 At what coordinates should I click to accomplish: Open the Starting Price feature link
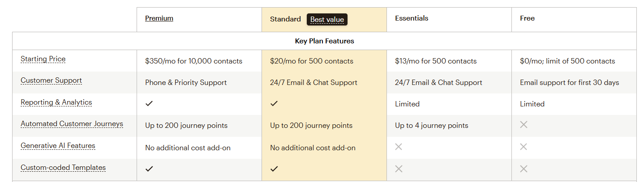[43, 59]
